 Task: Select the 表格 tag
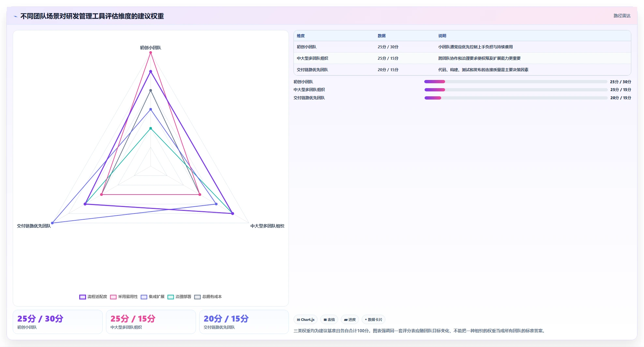[329, 320]
